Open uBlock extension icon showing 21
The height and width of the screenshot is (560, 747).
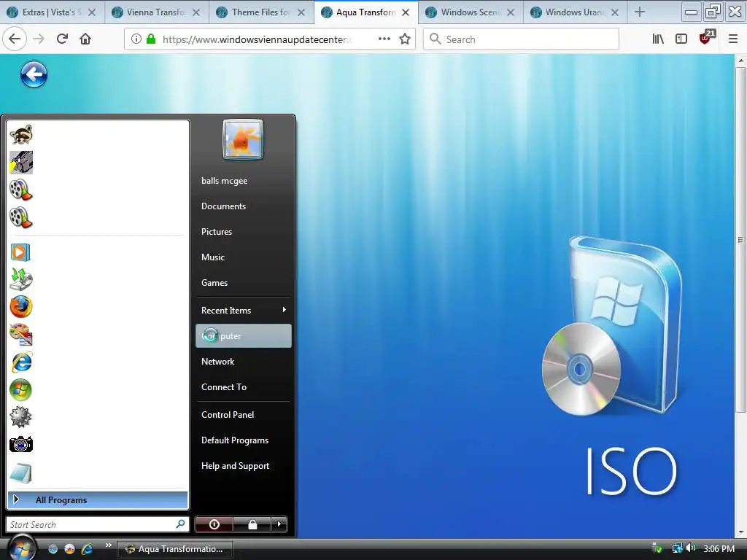coord(706,38)
